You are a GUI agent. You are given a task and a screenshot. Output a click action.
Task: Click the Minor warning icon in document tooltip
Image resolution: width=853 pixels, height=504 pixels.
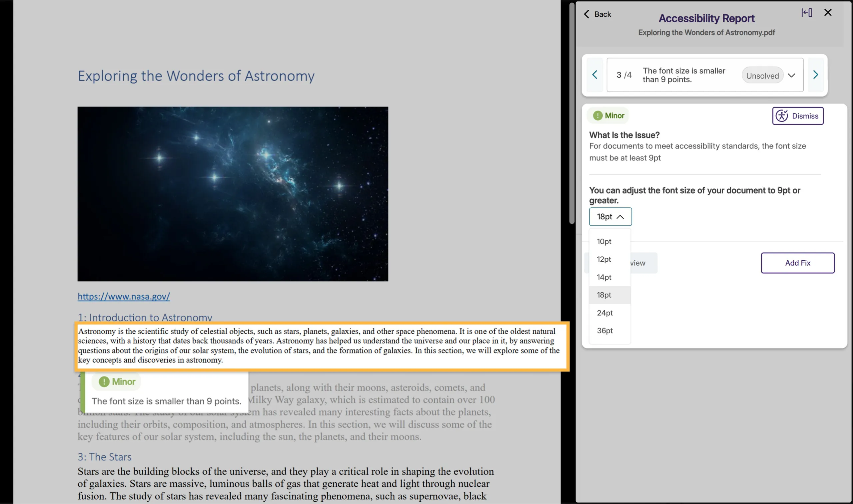(104, 381)
